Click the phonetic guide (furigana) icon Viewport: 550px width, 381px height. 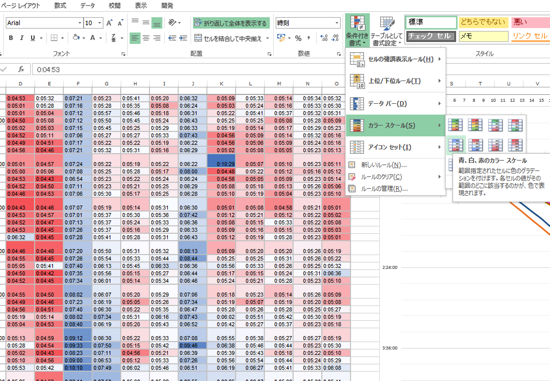(x=114, y=38)
